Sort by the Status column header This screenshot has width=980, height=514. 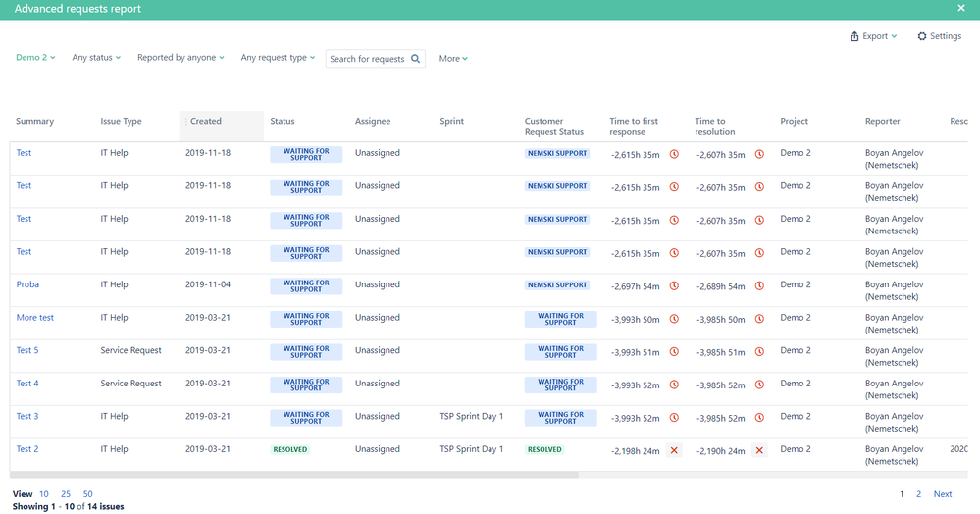click(283, 121)
